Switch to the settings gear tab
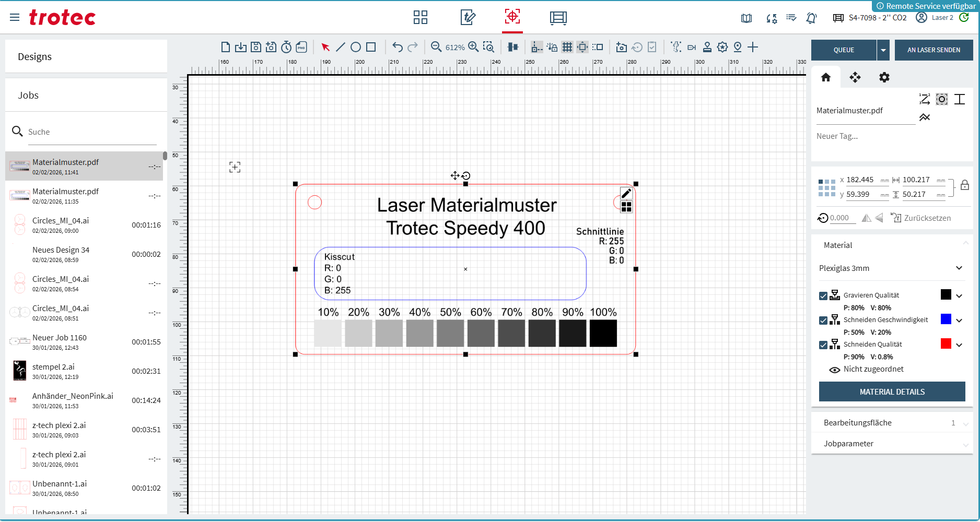 [x=884, y=78]
